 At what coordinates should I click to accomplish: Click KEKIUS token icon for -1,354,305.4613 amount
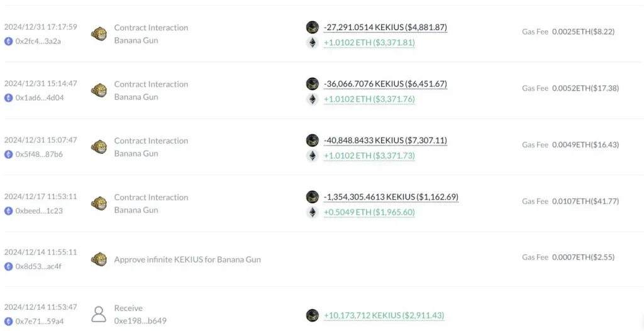tap(313, 197)
